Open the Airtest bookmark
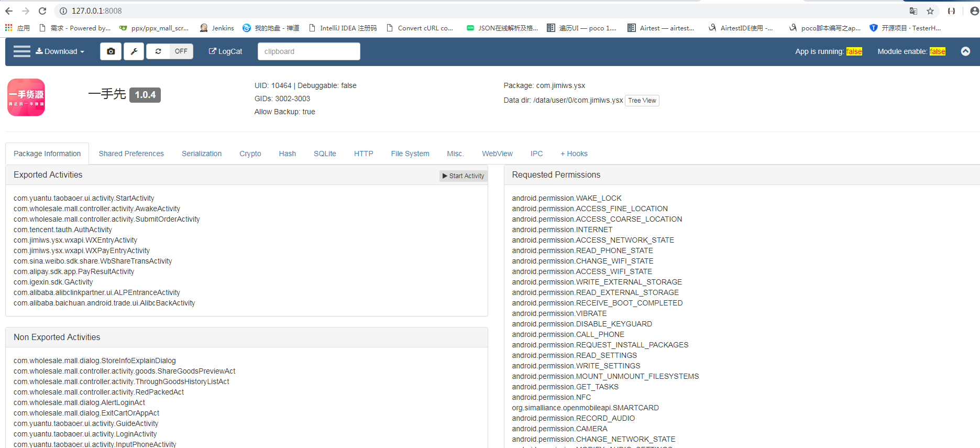The image size is (980, 448). pyautogui.click(x=660, y=28)
